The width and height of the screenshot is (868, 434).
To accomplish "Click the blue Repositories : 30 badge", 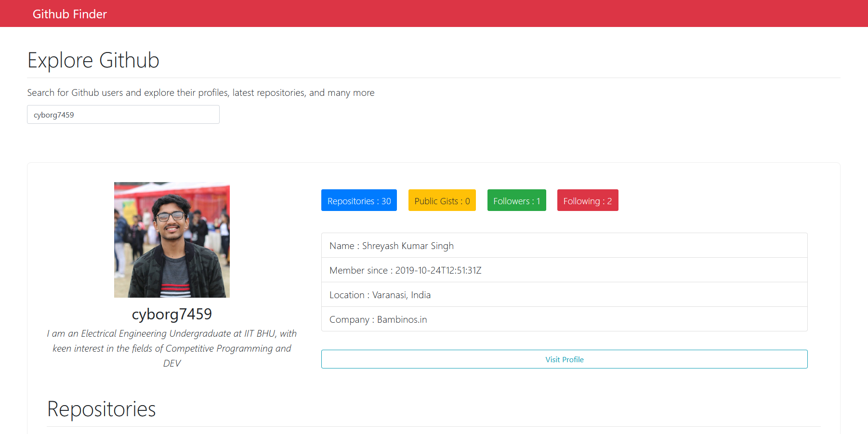I will pos(359,200).
